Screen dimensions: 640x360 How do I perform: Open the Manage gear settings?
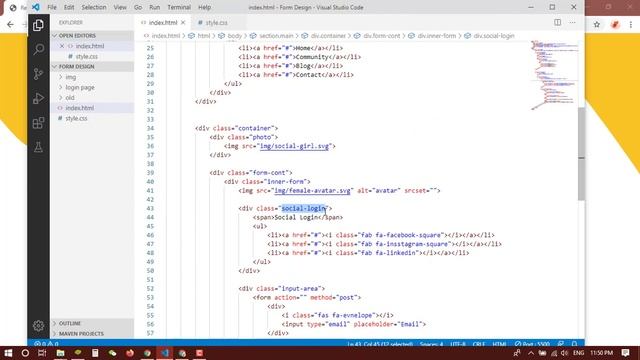click(x=38, y=325)
